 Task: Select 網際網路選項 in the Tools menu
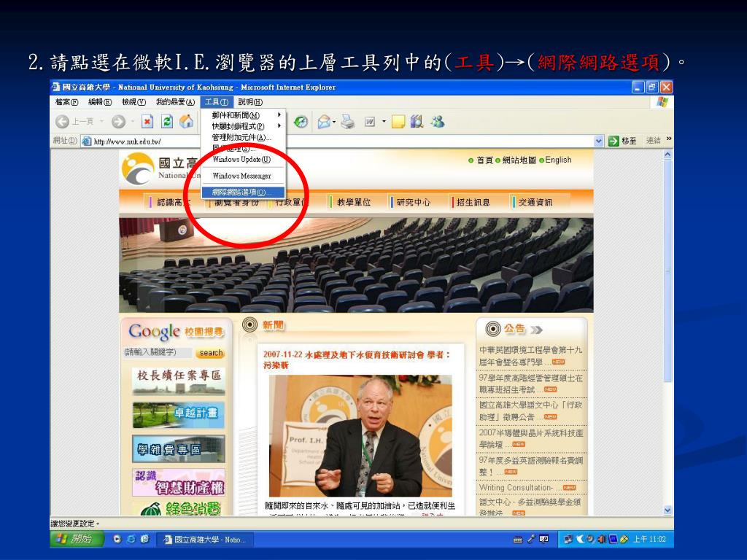[243, 192]
